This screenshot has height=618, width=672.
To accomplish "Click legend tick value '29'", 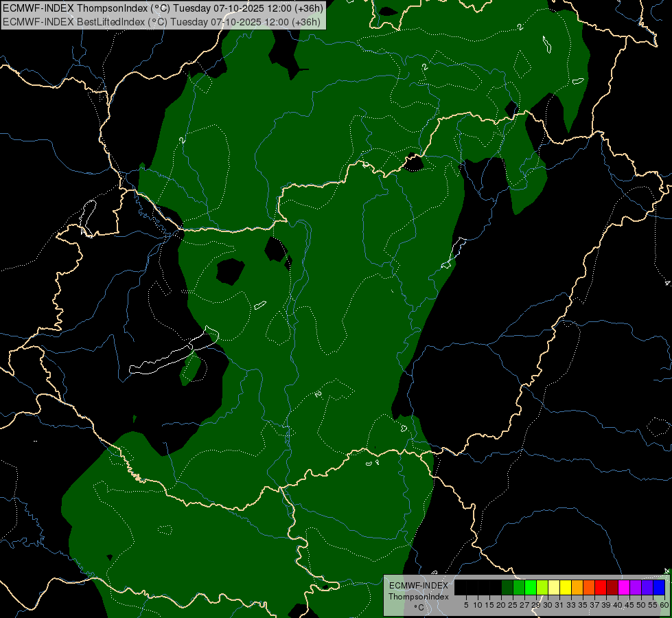I will (x=535, y=605).
